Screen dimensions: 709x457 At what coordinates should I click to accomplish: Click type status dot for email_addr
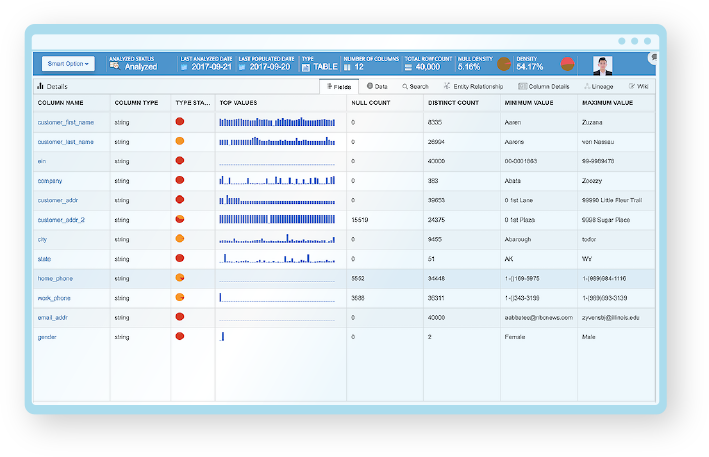pyautogui.click(x=180, y=316)
